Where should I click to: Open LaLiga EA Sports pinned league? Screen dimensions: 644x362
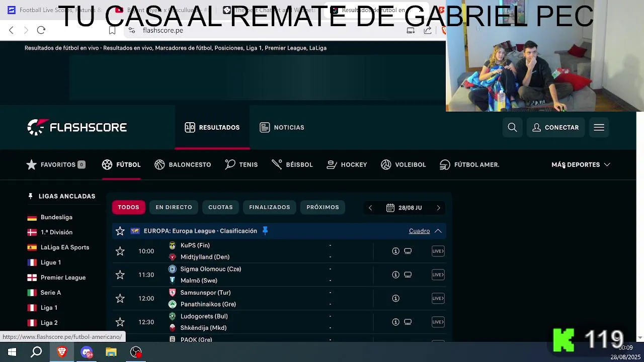point(64,247)
